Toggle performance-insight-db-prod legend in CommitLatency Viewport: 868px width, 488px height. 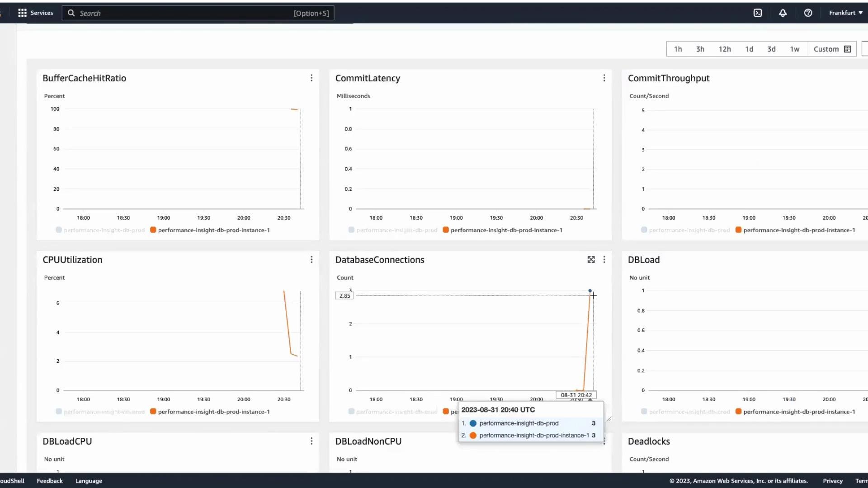tap(392, 230)
